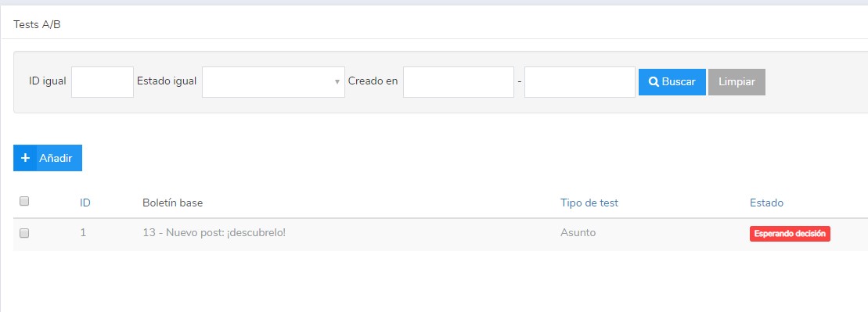The height and width of the screenshot is (312, 868).
Task: Click the Boletín base column header
Action: tap(173, 203)
